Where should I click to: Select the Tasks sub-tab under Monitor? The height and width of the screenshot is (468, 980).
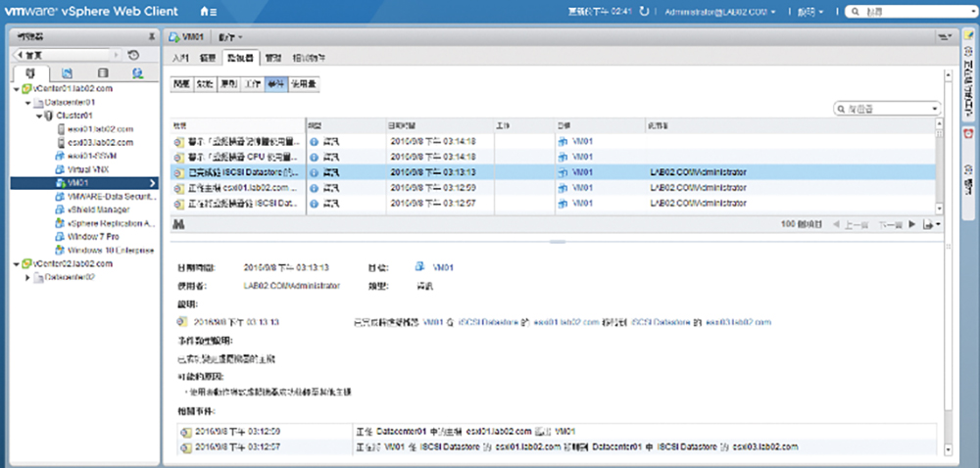[251, 84]
